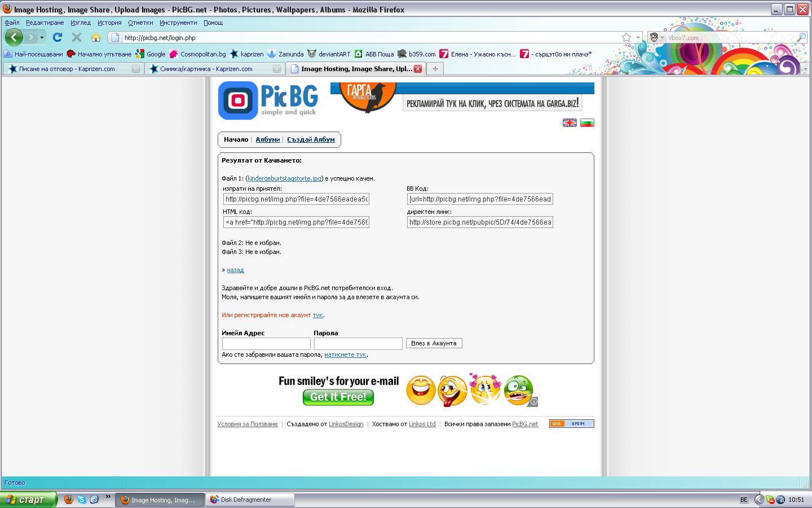Open the Файл menu
Image resolution: width=812 pixels, height=508 pixels.
point(12,23)
